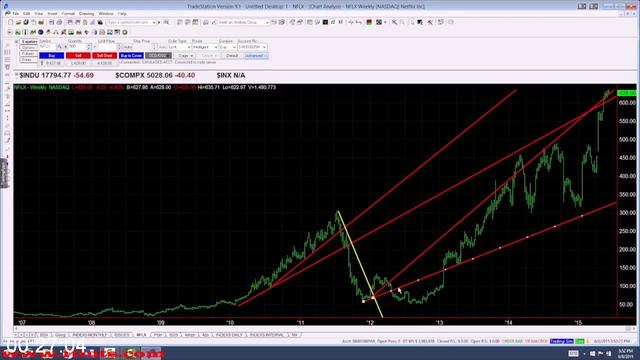Click the Default button
The height and width of the screenshot is (360, 640).
pos(232,56)
